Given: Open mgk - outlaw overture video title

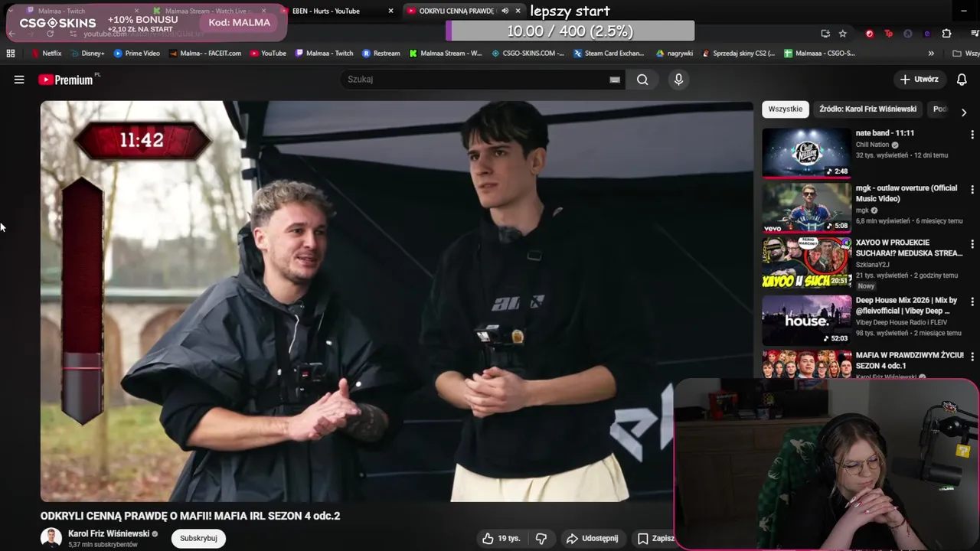Looking at the screenshot, I should [x=906, y=194].
